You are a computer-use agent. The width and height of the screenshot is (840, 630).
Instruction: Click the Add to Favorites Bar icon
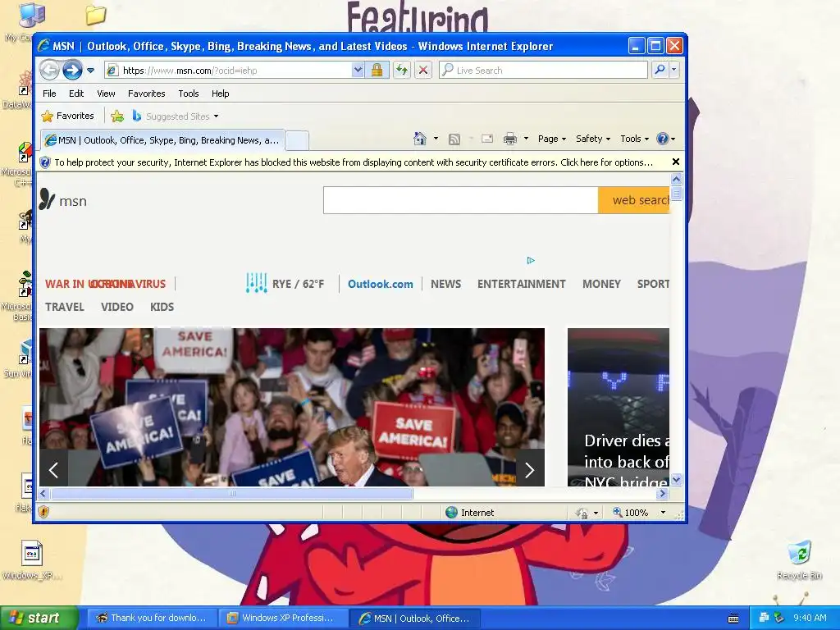click(x=117, y=116)
